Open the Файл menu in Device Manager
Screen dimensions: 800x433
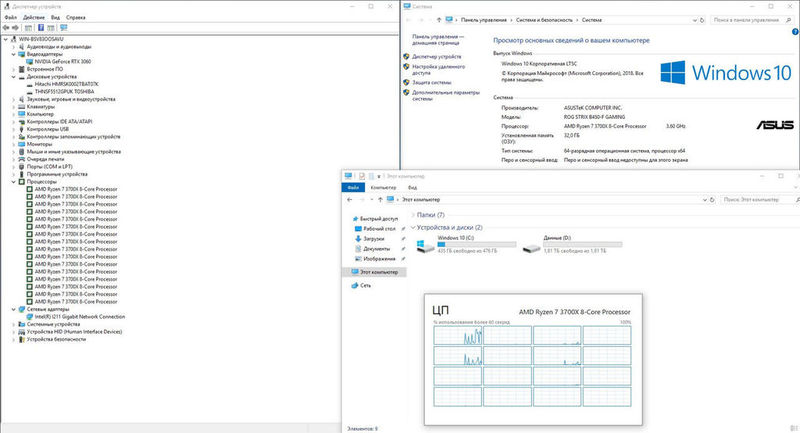(x=10, y=17)
